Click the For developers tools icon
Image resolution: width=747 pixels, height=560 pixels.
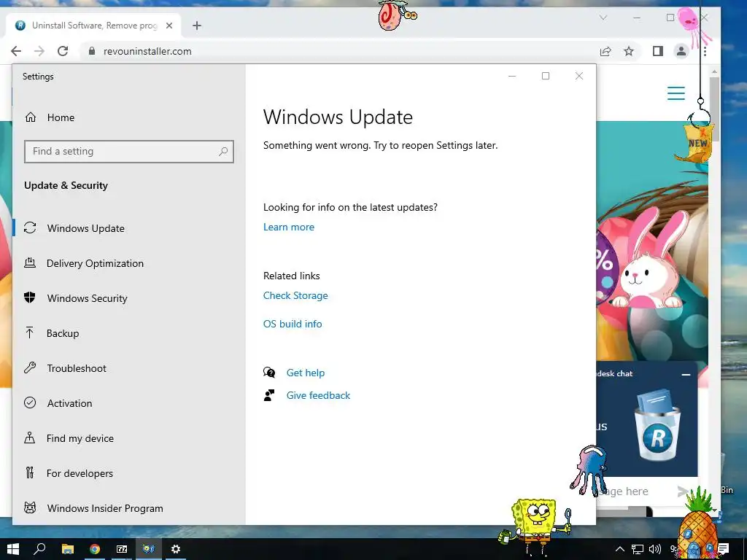[29, 472]
